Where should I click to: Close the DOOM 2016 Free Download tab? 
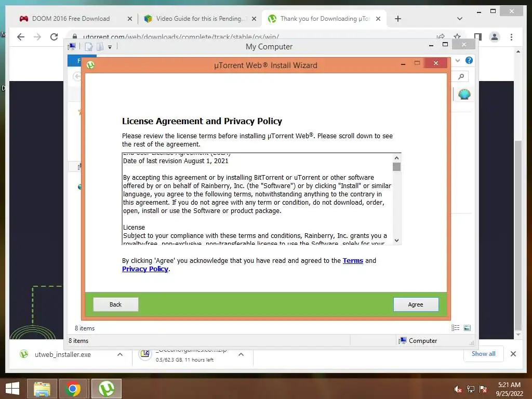point(129,19)
